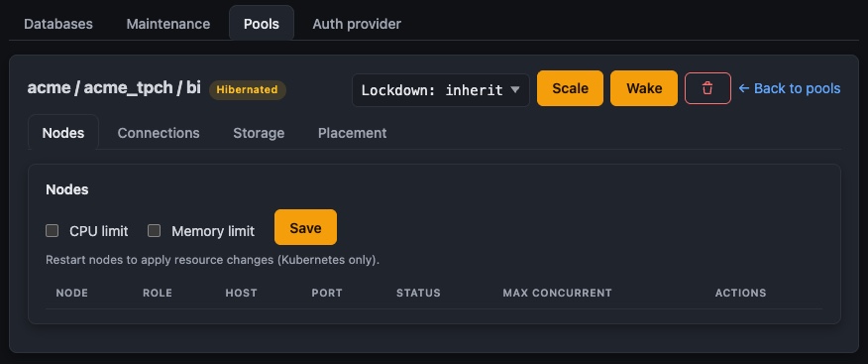Click the Restart nodes hint text
The height and width of the screenshot is (364, 868).
coord(213,260)
